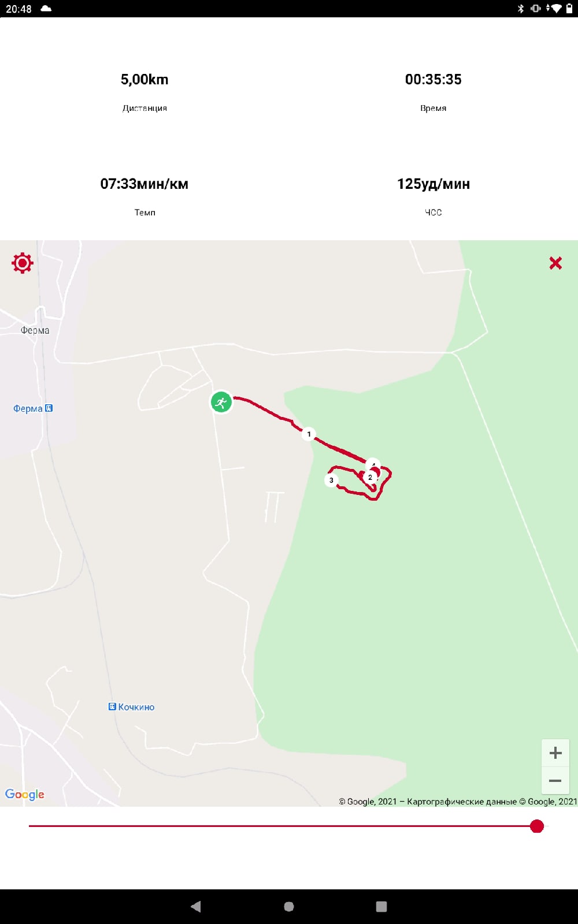Tap the 00:35:35 time value
Screen dimensions: 578x924
tap(433, 79)
